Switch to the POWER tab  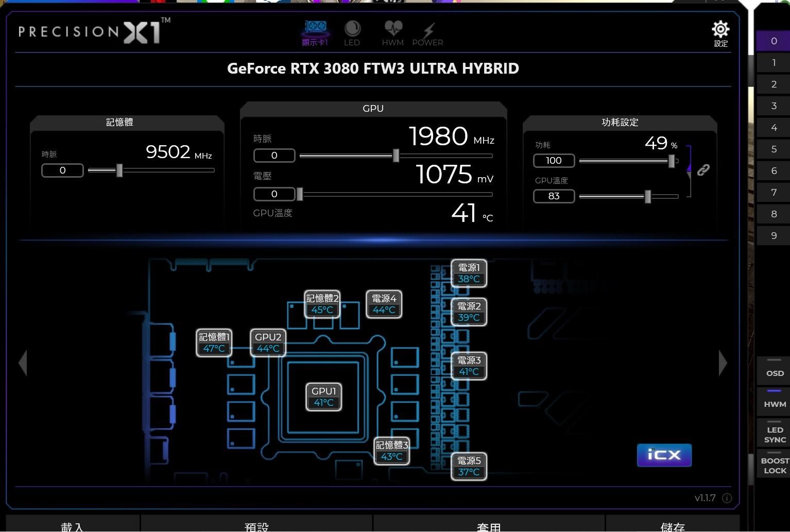coord(427,33)
